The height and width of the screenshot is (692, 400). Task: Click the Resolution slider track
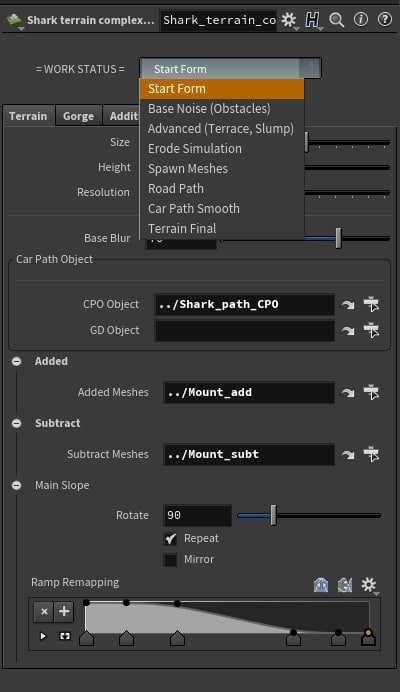pos(347,192)
